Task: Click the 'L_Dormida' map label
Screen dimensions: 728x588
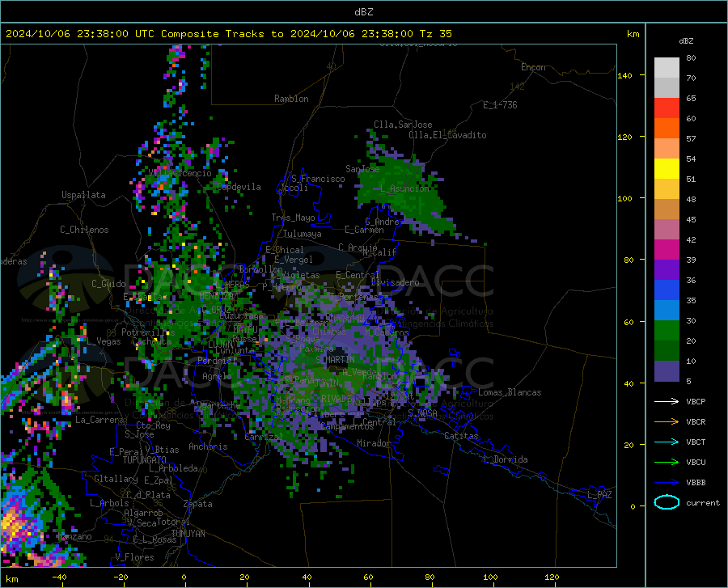Action: [505, 459]
